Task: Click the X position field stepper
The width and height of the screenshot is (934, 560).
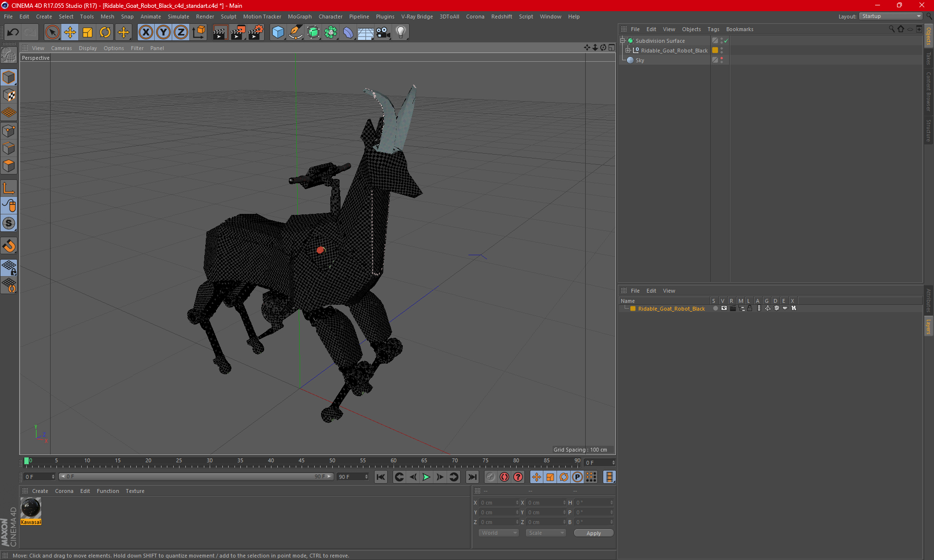Action: (517, 503)
